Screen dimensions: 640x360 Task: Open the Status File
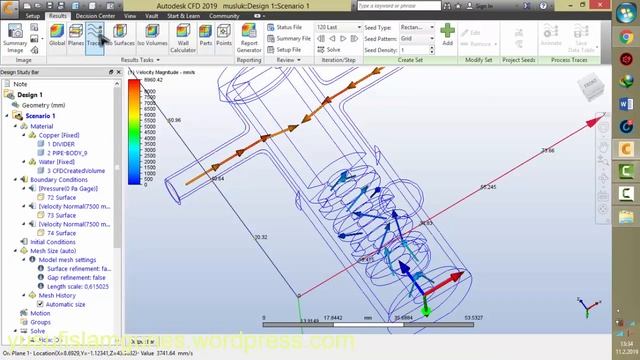(284, 27)
